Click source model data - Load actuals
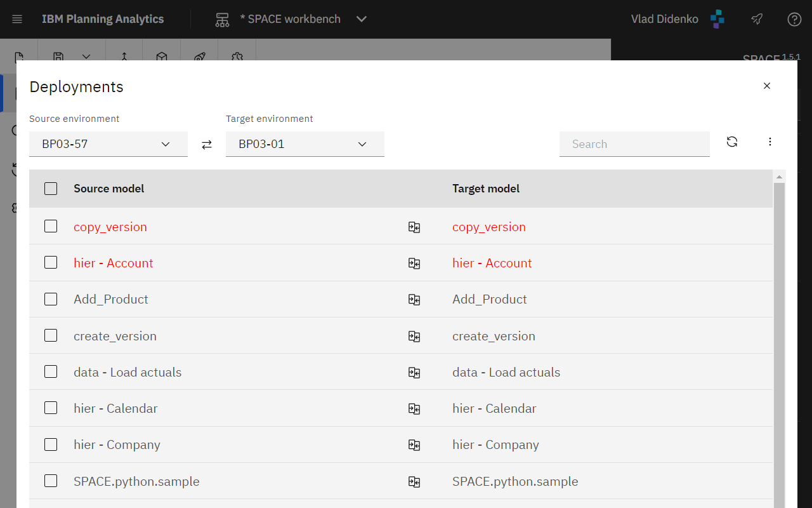Viewport: 812px width, 508px height. tap(128, 372)
